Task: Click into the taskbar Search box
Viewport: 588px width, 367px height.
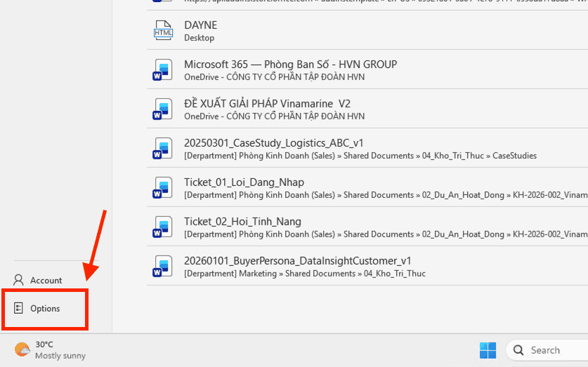Action: pos(547,351)
